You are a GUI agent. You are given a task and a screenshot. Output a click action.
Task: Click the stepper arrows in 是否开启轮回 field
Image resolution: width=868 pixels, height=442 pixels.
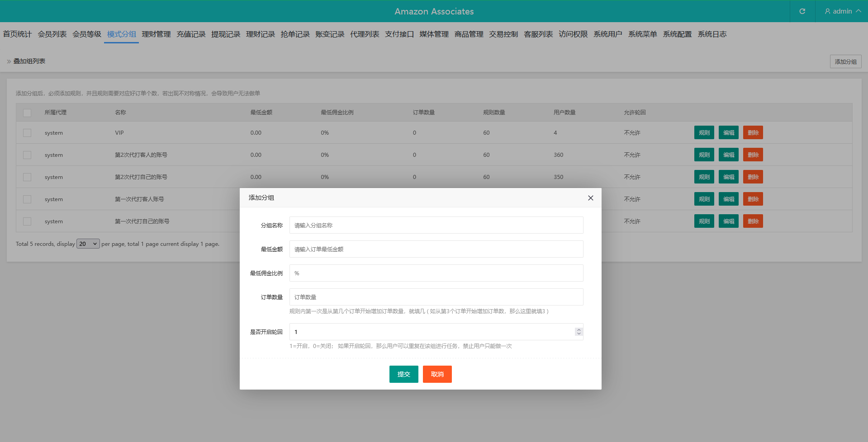579,332
